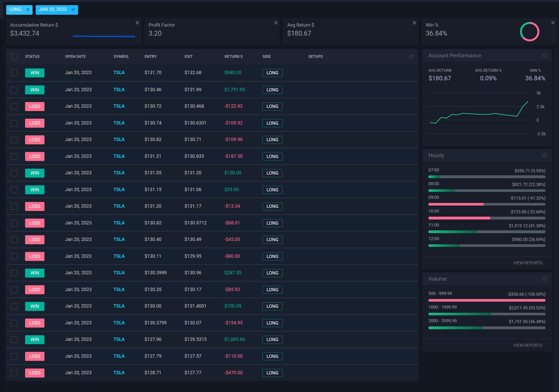The image size is (559, 392).
Task: Close the Avg Return $ widget
Action: tap(414, 22)
